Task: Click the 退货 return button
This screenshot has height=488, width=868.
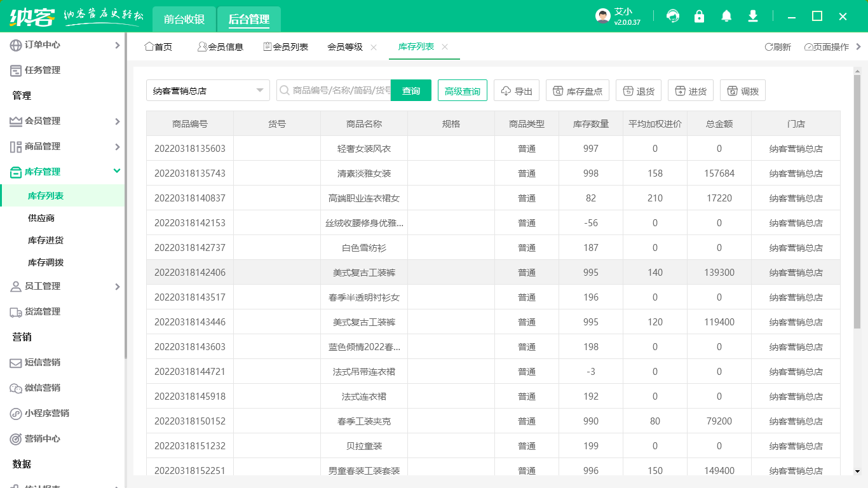Action: pos(639,90)
